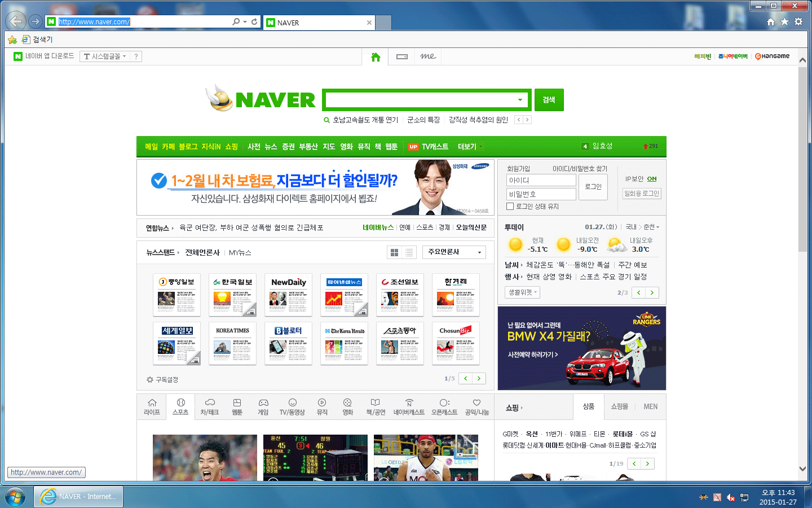Go to next weather widget page
The image size is (812, 508).
[652, 292]
